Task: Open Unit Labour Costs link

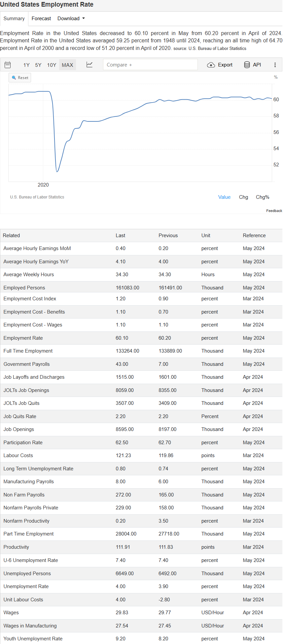Action: click(23, 600)
